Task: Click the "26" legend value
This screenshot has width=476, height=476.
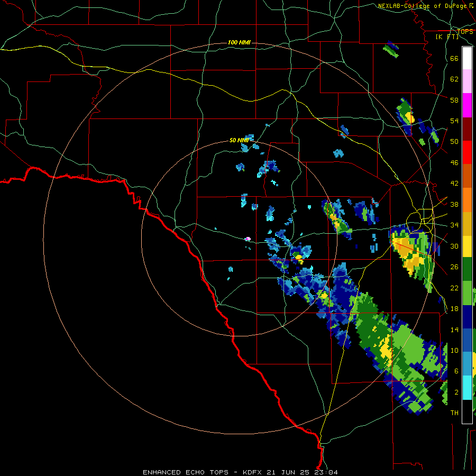Action: (454, 267)
